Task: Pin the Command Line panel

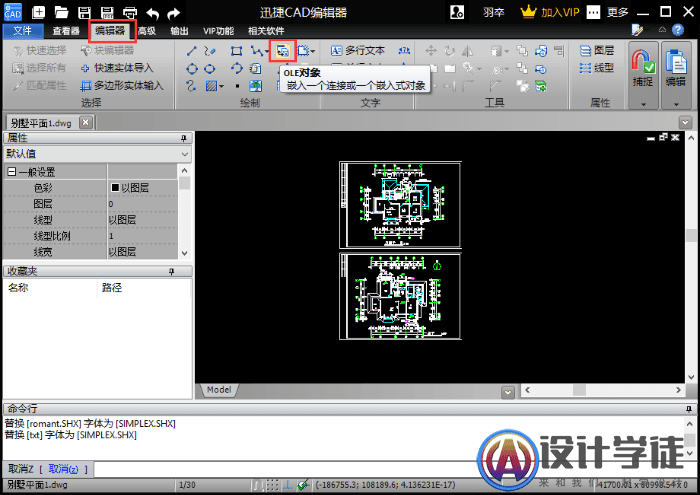Action: (x=688, y=409)
